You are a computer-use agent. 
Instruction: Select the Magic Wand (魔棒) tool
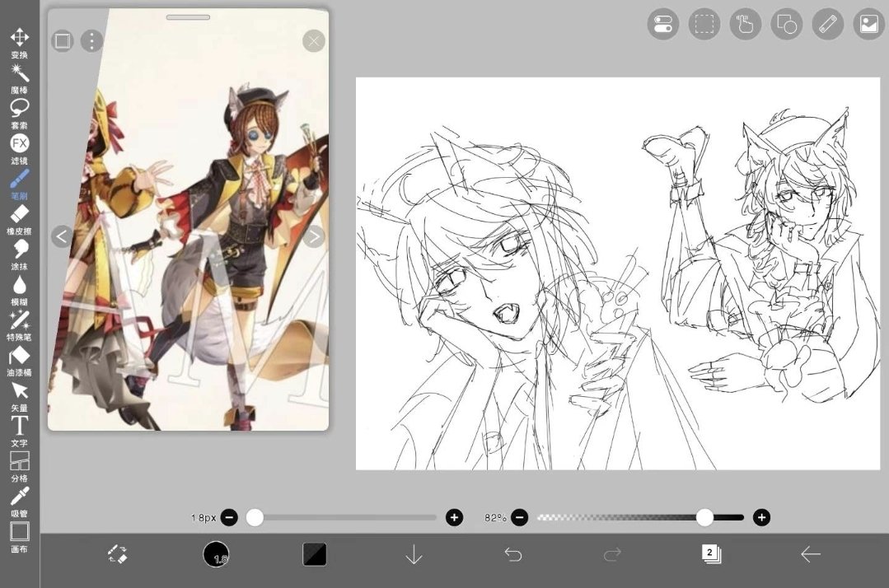coord(19,79)
